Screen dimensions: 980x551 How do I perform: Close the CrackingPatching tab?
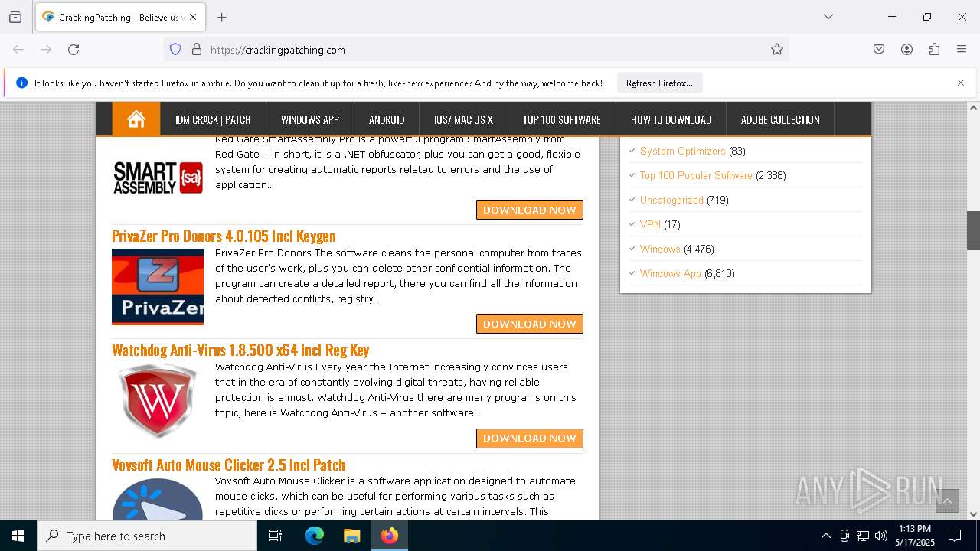tap(193, 17)
